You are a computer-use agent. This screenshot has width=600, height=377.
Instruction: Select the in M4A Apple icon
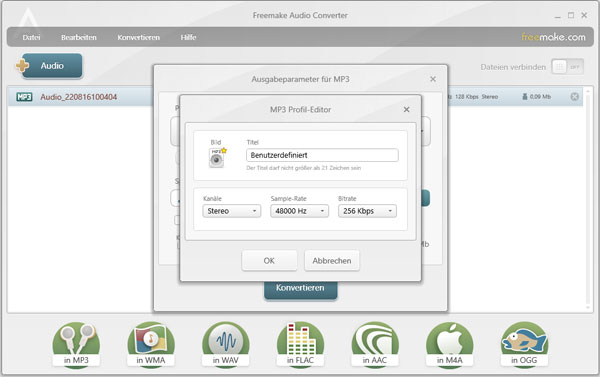pos(450,345)
